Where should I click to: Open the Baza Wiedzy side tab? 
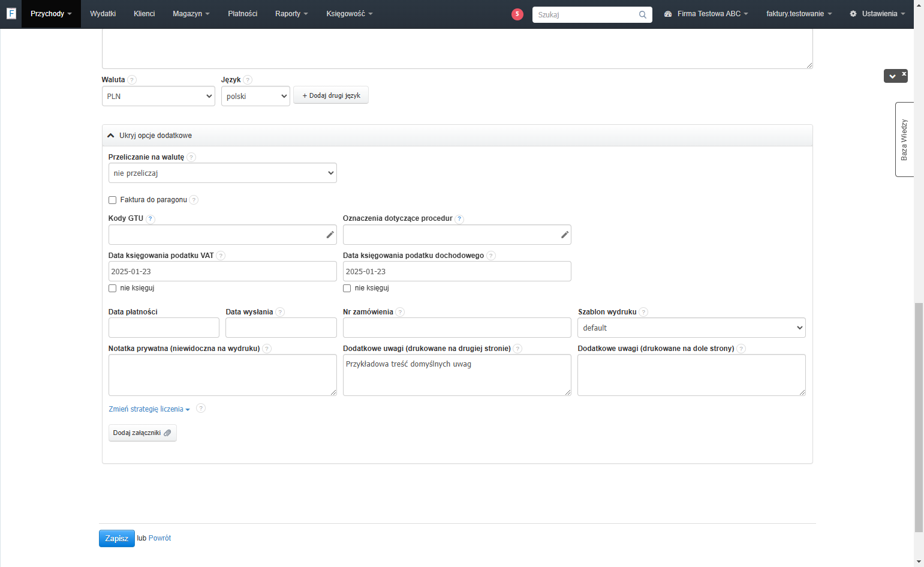(904, 140)
